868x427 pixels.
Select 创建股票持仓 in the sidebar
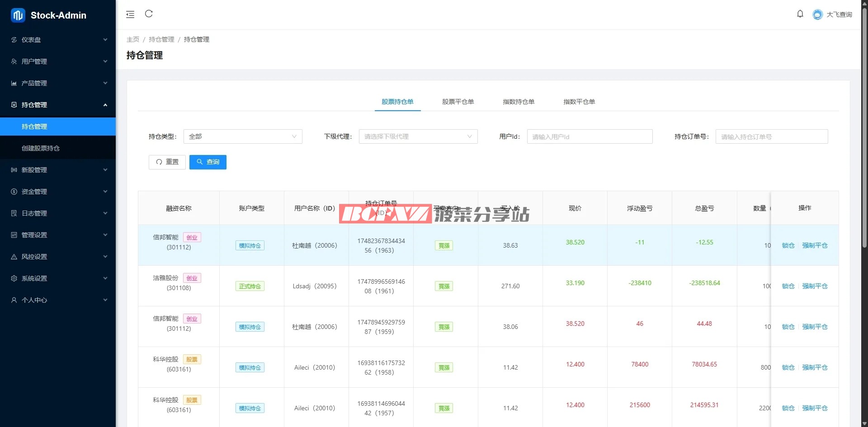[41, 148]
